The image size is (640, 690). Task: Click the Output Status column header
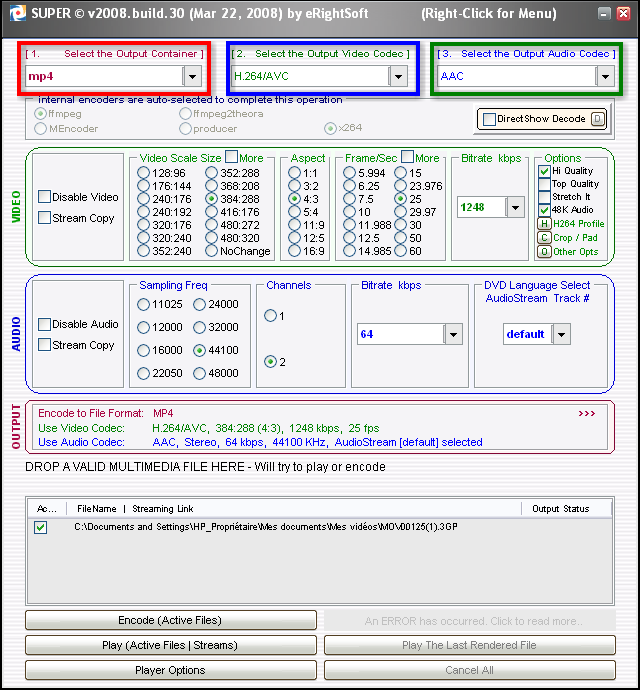[x=560, y=509]
